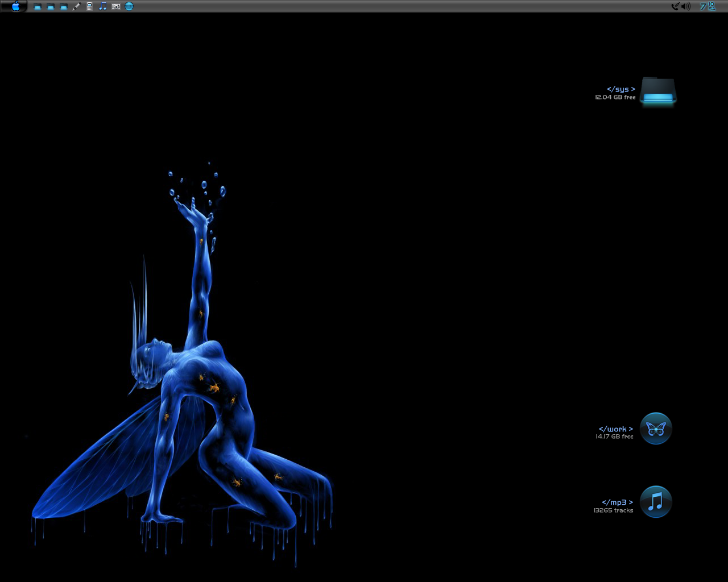Click the 13265 tracks text

coord(613,510)
